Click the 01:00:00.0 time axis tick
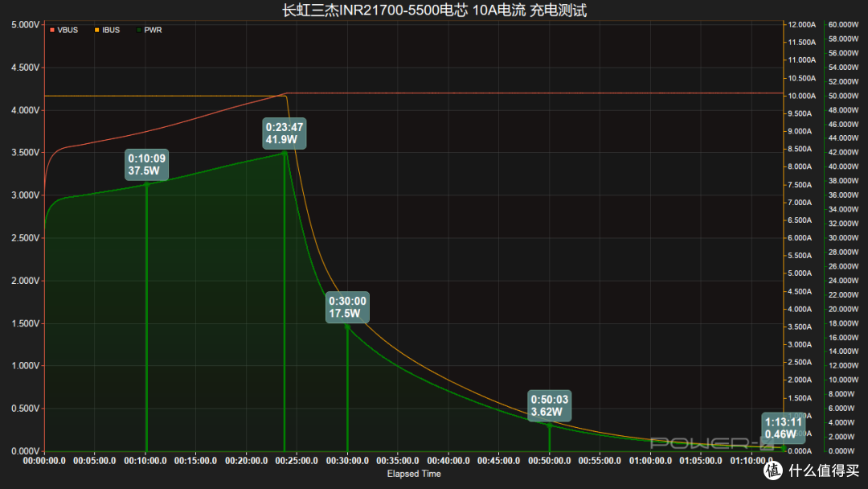This screenshot has height=489, width=868. 650,461
